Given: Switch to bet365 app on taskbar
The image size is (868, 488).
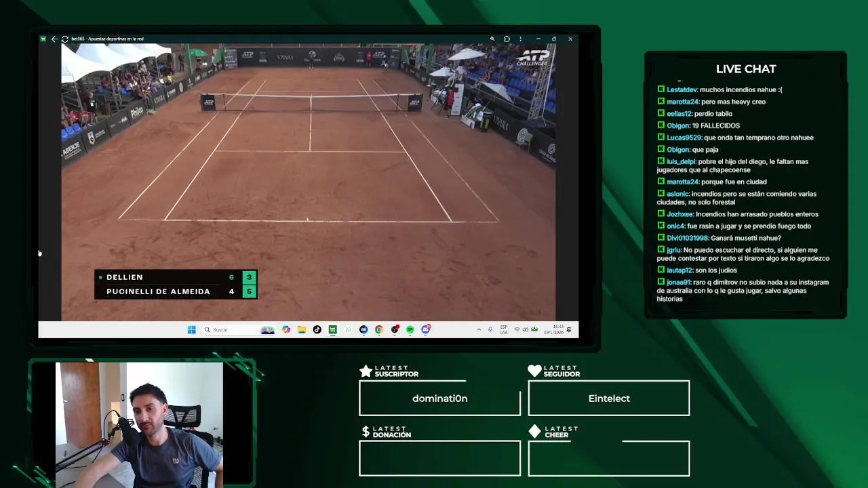Looking at the screenshot, I should (332, 329).
